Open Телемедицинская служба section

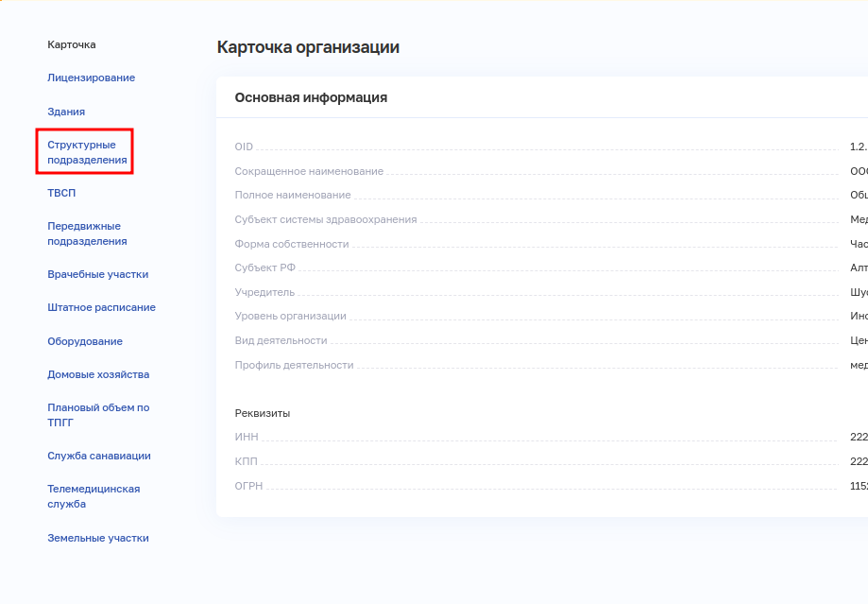pyautogui.click(x=94, y=496)
